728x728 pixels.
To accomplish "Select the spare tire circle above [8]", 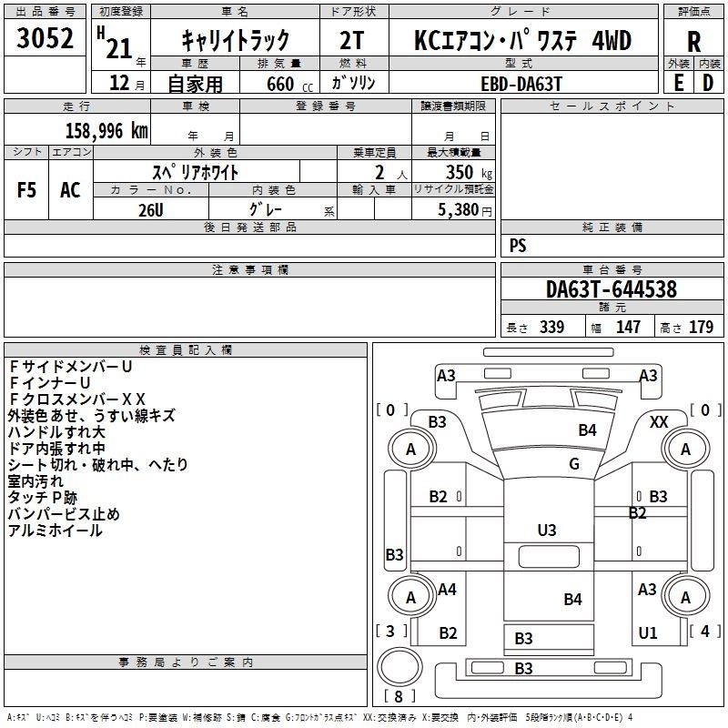I will click(x=398, y=667).
